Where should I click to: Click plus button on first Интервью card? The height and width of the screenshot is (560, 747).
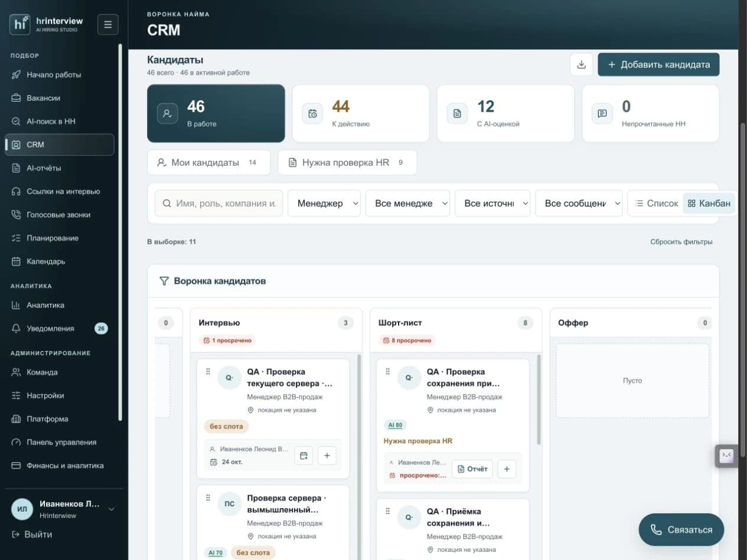tap(327, 456)
